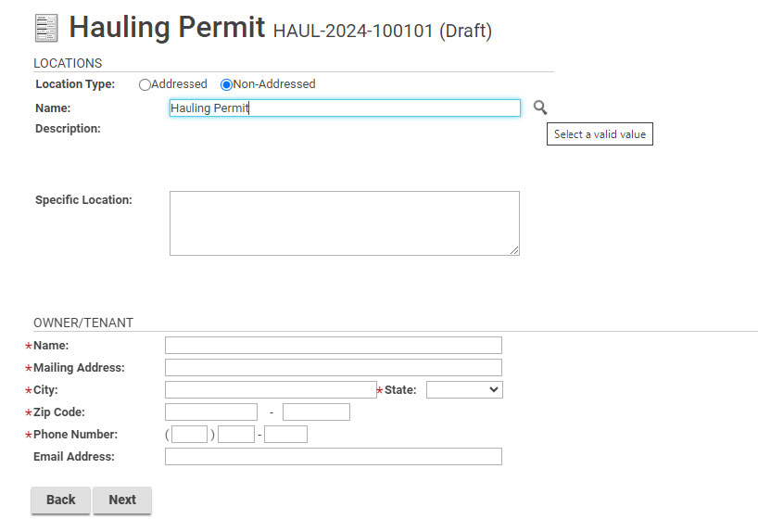758x532 pixels.
Task: Click the phone line number field
Action: [285, 435]
